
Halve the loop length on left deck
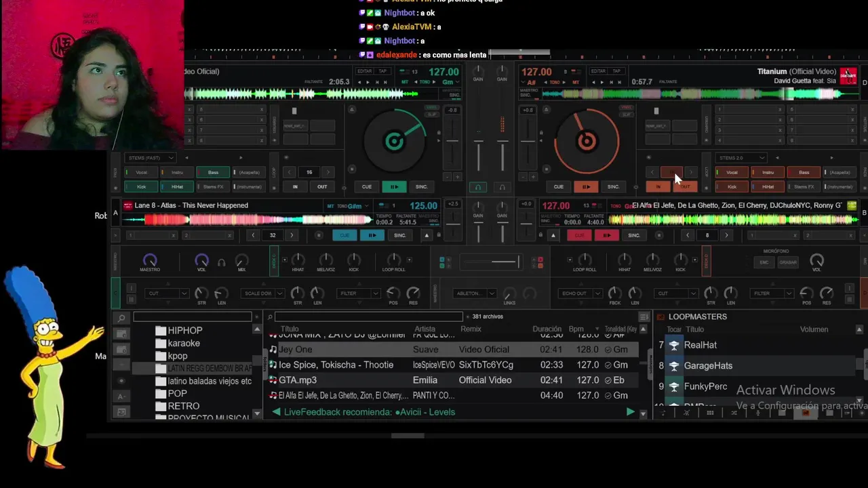coord(290,172)
